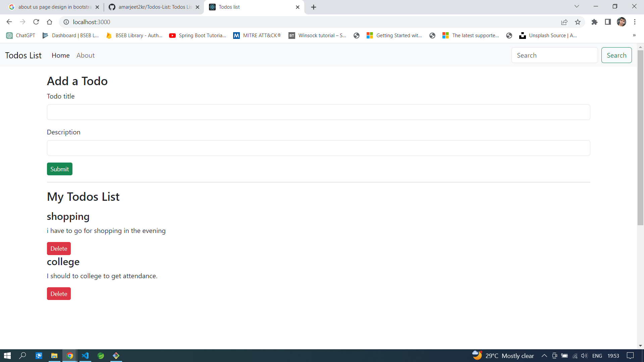Focus the Todo title field
644x362 pixels.
[x=319, y=112]
